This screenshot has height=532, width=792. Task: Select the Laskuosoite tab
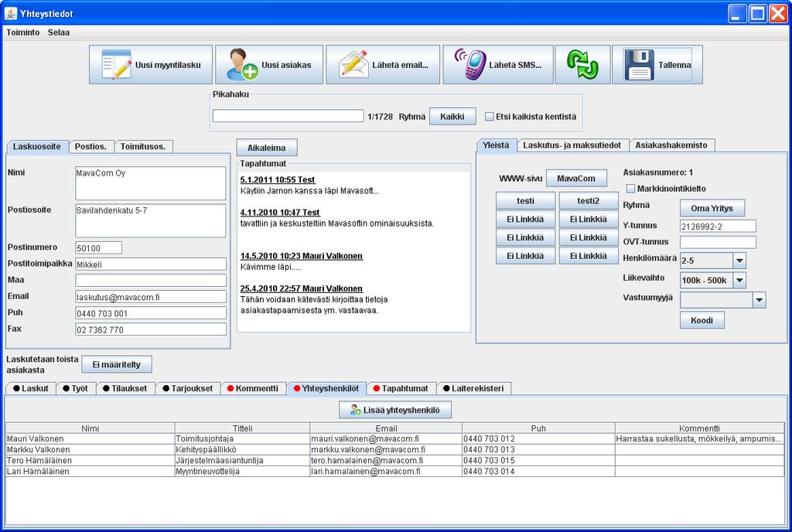pos(37,146)
